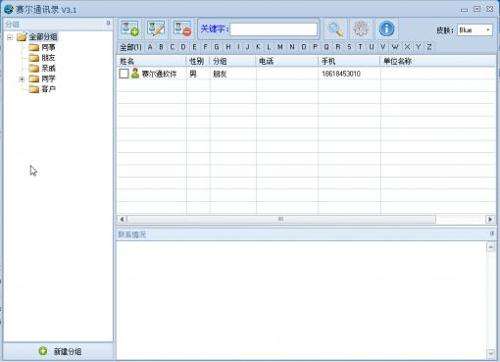The image size is (500, 362).
Task: Click the folder icon beside 同学
Action: pos(34,79)
